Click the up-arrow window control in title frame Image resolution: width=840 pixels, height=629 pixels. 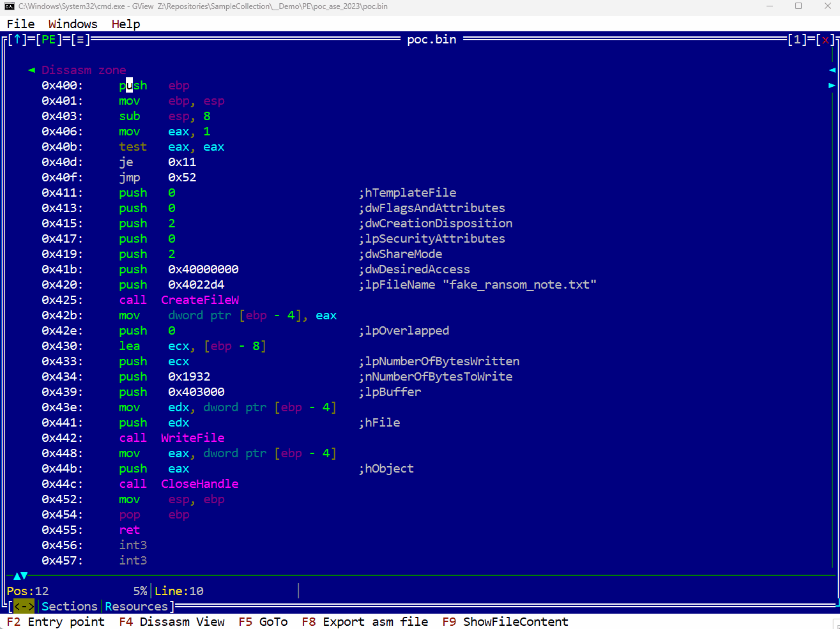[x=17, y=40]
